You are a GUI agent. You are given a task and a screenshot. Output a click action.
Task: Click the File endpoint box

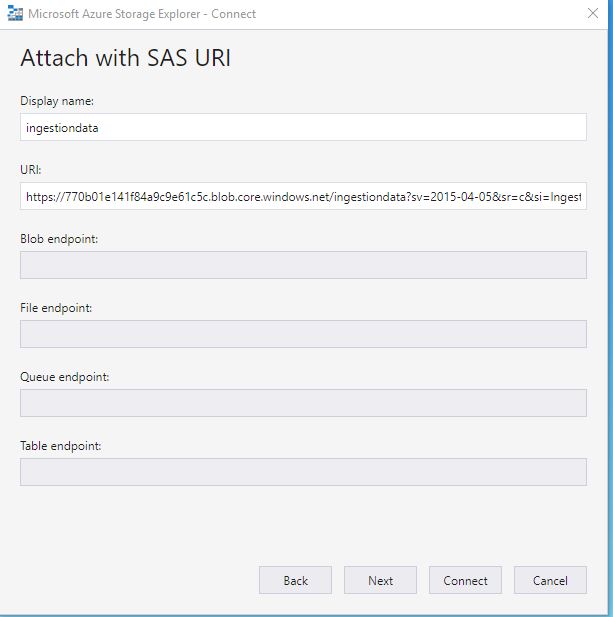click(303, 334)
